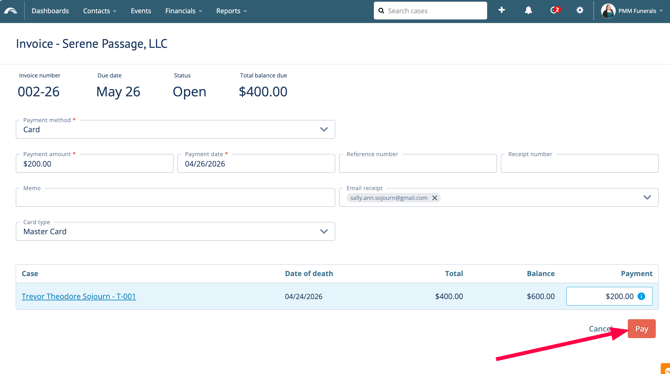The image size is (670, 374).
Task: Remove sally.ann.sojourn@gmail.com email chip
Action: [x=435, y=198]
